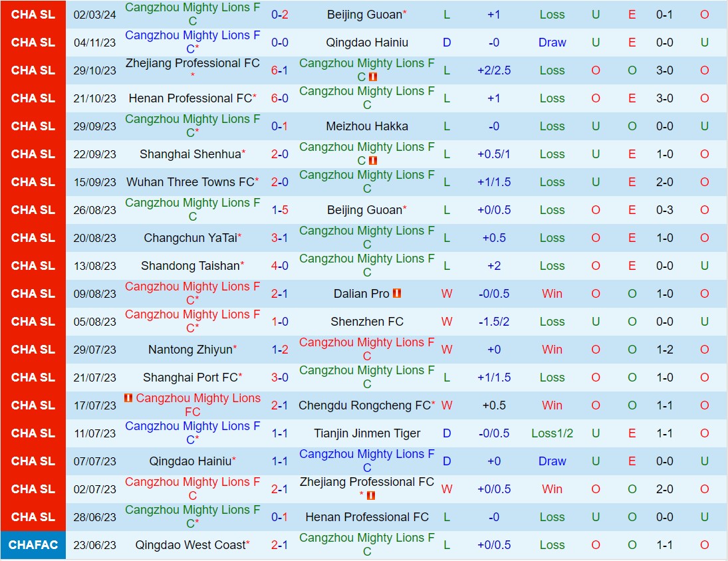Open Cangzhou Mighty Lions in 05/08/23 row
This screenshot has width=728, height=561.
[193, 321]
